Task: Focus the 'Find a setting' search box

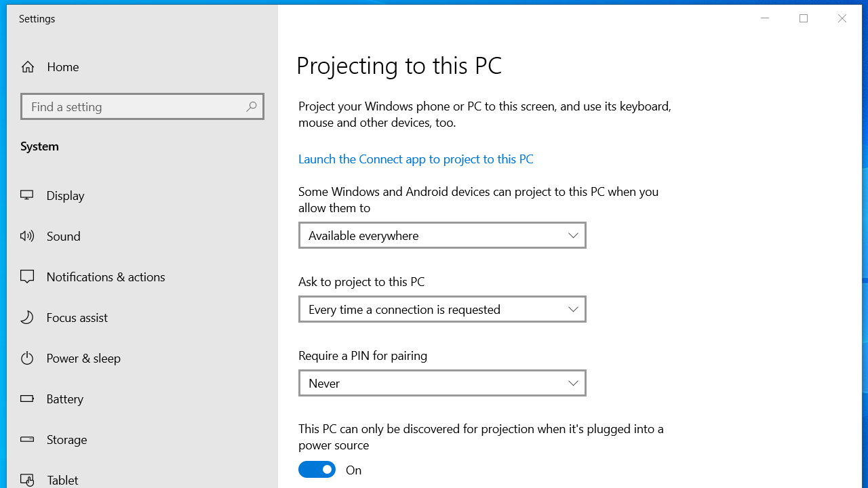Action: point(134,106)
